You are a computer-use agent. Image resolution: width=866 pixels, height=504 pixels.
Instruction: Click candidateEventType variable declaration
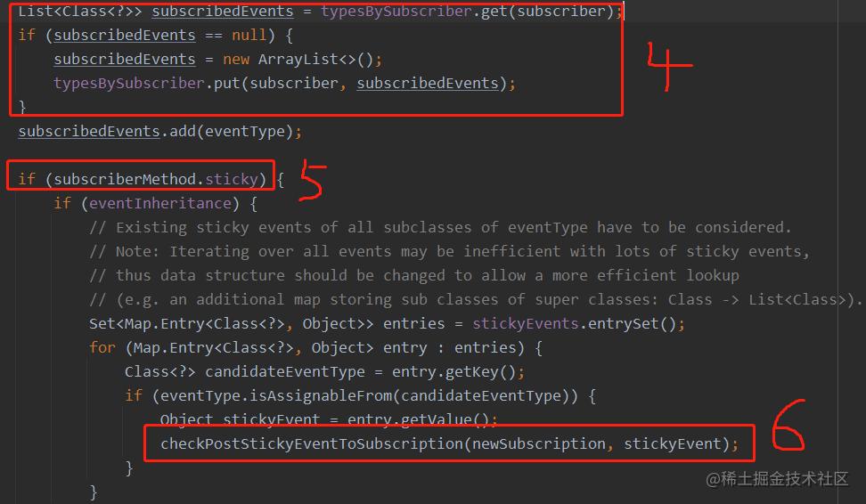pos(285,371)
